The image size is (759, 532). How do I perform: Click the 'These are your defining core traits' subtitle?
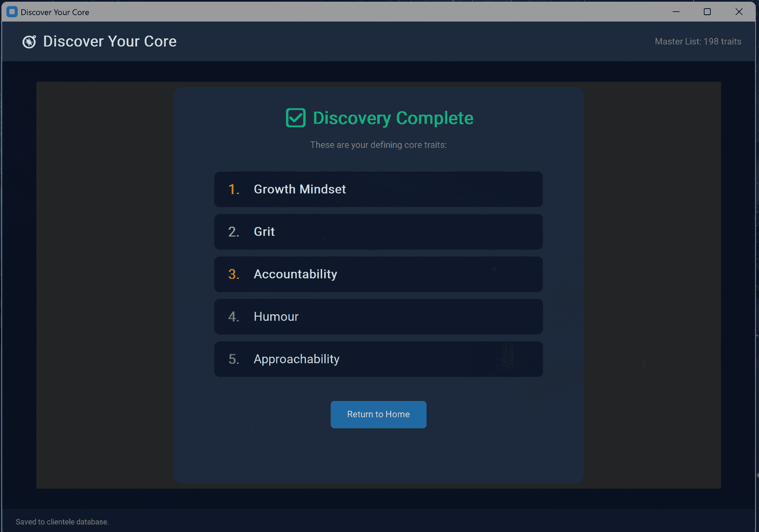[378, 145]
